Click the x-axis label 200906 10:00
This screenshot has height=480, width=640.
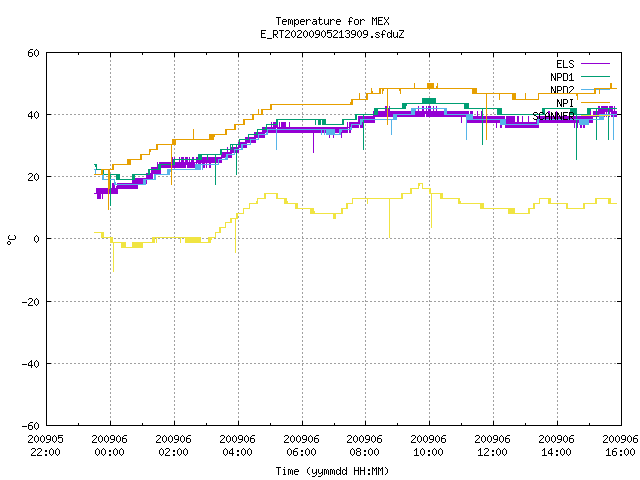pos(429,446)
